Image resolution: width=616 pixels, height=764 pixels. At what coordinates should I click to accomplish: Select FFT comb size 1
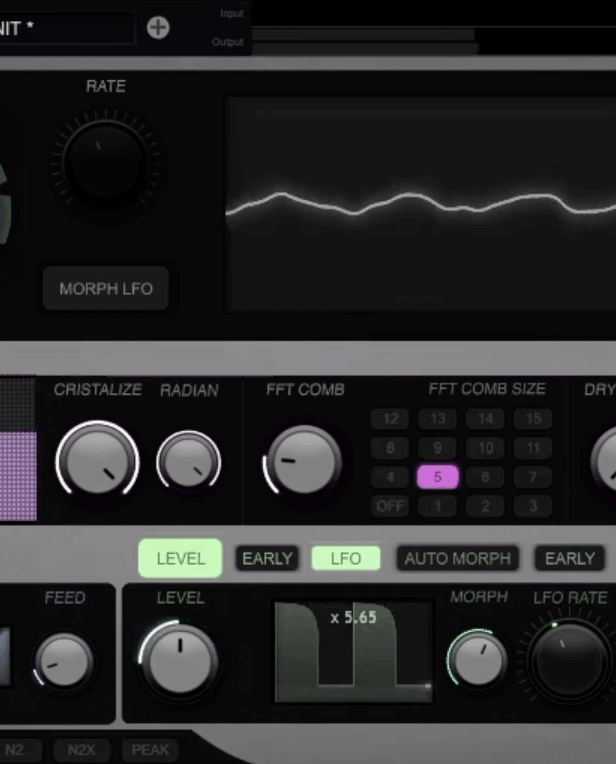[438, 506]
